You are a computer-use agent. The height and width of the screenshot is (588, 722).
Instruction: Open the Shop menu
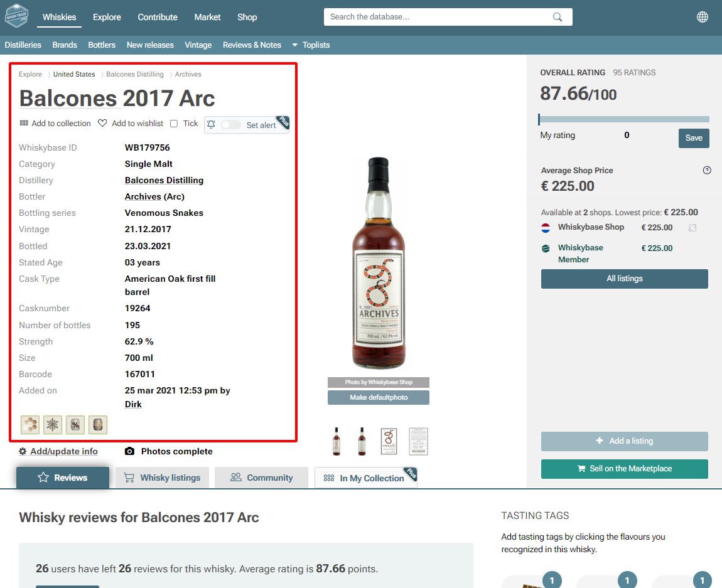click(x=247, y=17)
